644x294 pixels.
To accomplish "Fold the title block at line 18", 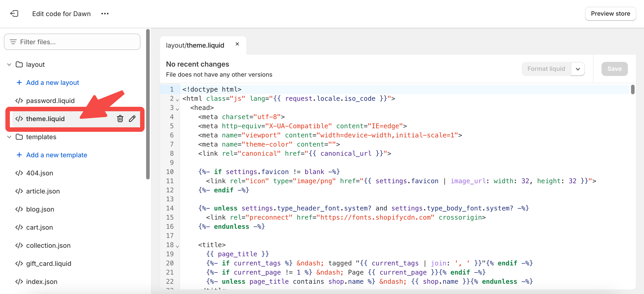I will tap(177, 246).
